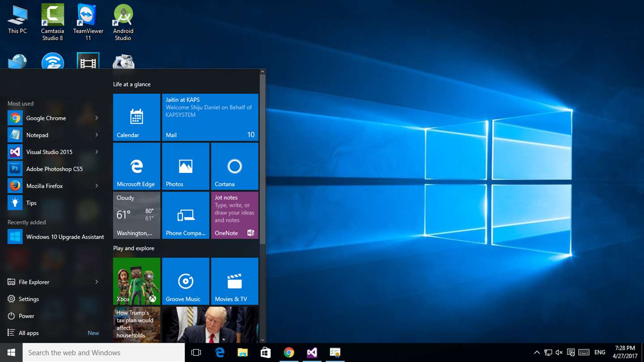This screenshot has width=644, height=362.
Task: Click the Start menu scrollbar up arrow
Action: point(263,72)
